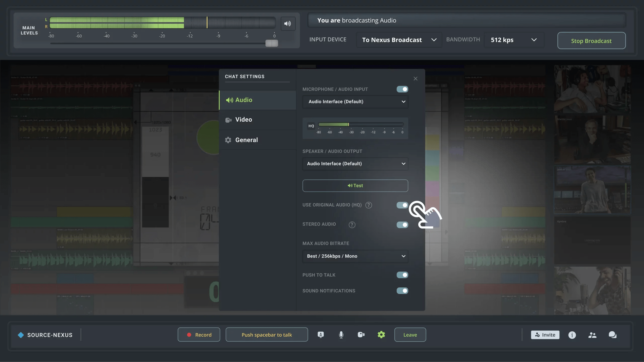Turn on the camera from the bottom toolbar

361,335
